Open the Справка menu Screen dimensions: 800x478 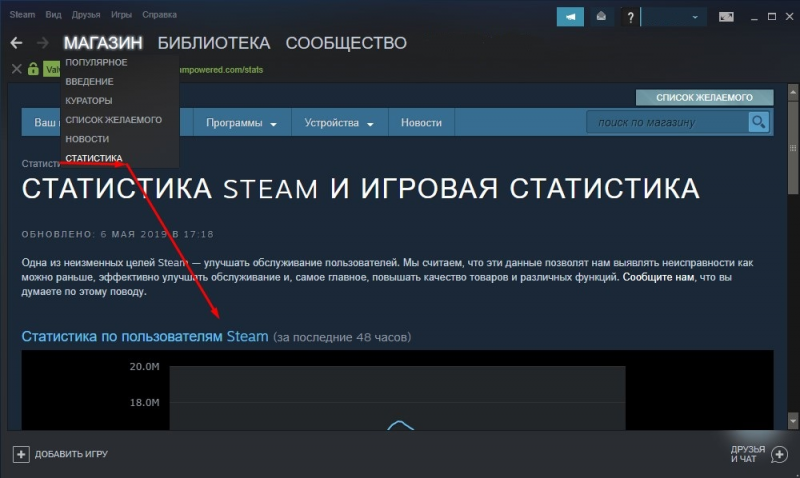tap(160, 15)
